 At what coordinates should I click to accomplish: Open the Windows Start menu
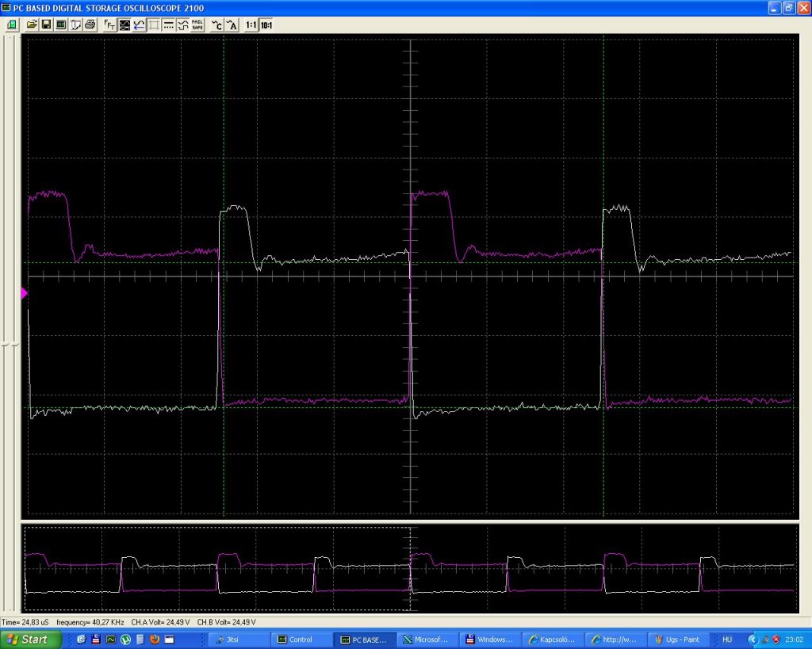click(31, 639)
